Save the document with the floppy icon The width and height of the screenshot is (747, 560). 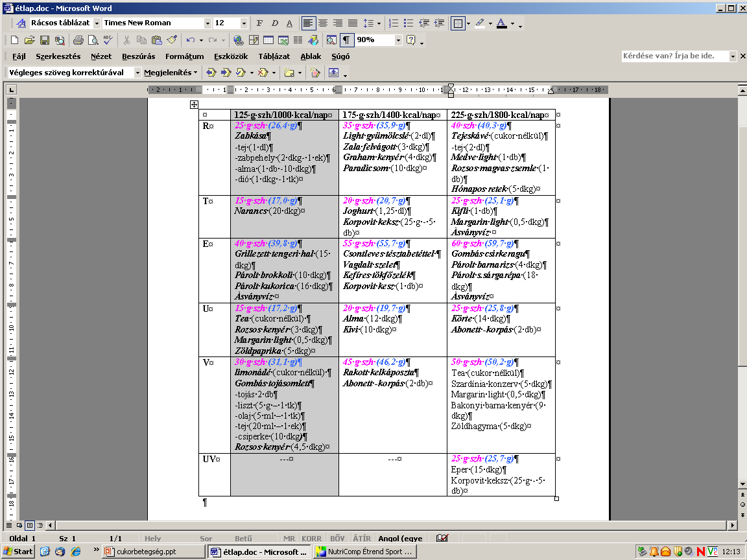tap(45, 40)
